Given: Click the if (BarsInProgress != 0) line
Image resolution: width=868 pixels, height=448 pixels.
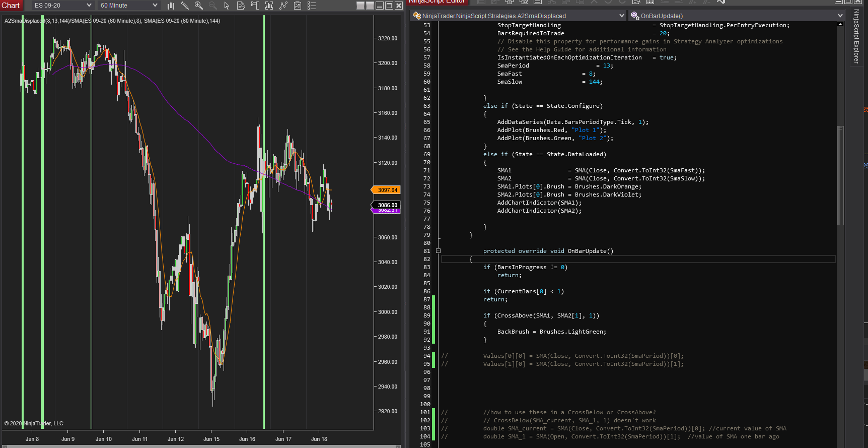Looking at the screenshot, I should coord(525,267).
